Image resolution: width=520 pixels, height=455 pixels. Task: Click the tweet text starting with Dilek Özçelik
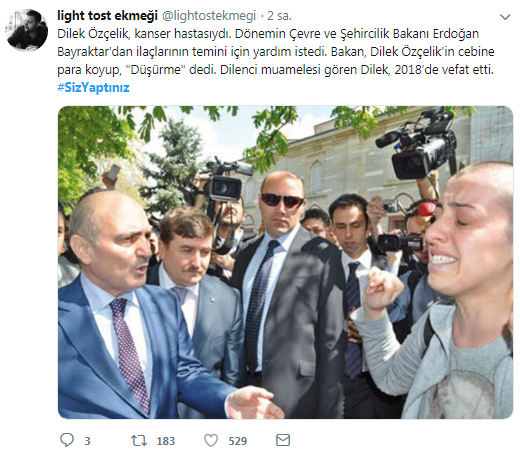(x=276, y=52)
